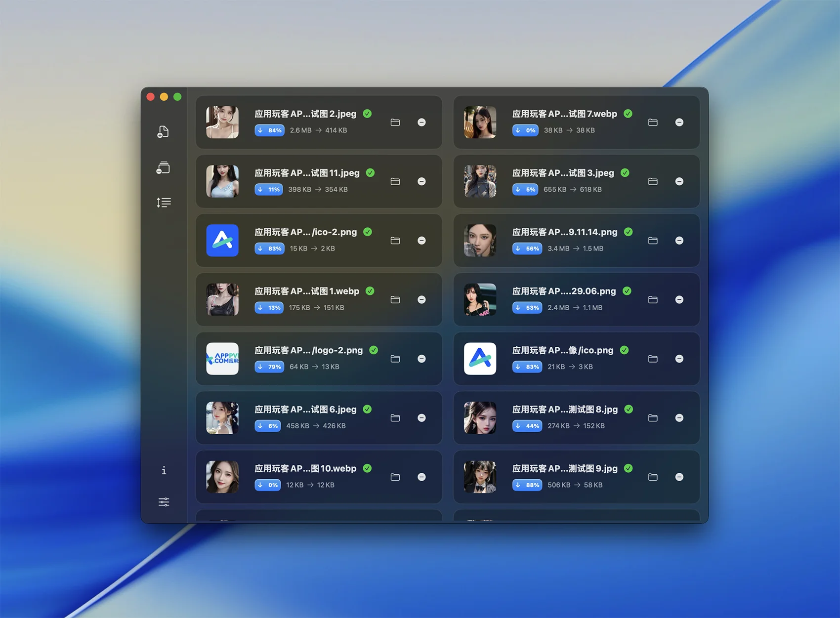Click the 88% badge on 测试图9.jpg
The width and height of the screenshot is (840, 618).
pyautogui.click(x=527, y=485)
